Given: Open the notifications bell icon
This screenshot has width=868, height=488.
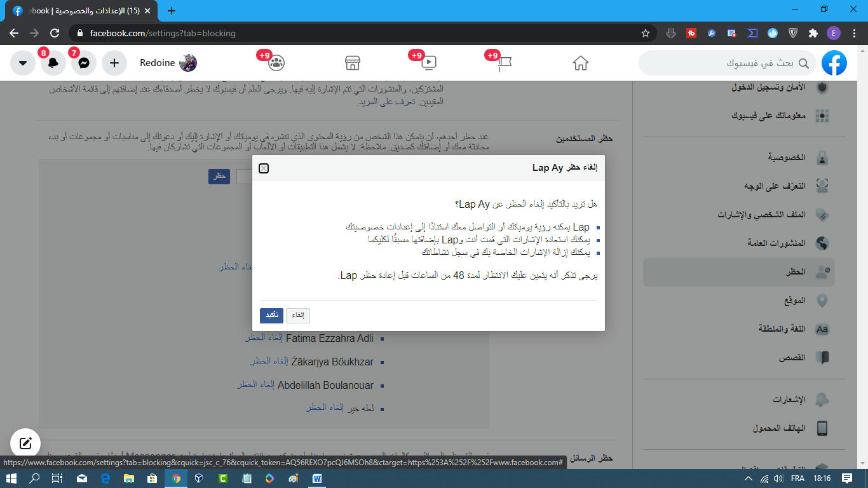Looking at the screenshot, I should click(x=53, y=63).
